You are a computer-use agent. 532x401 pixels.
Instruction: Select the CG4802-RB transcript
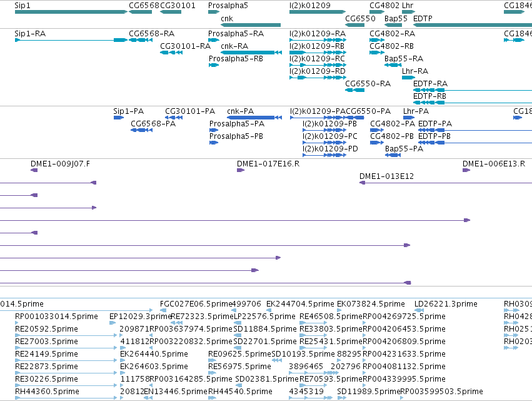(x=377, y=53)
